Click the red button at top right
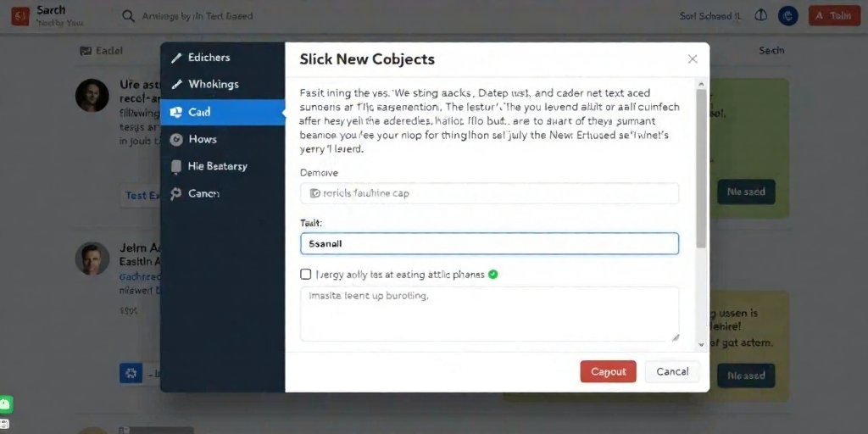 pyautogui.click(x=834, y=16)
